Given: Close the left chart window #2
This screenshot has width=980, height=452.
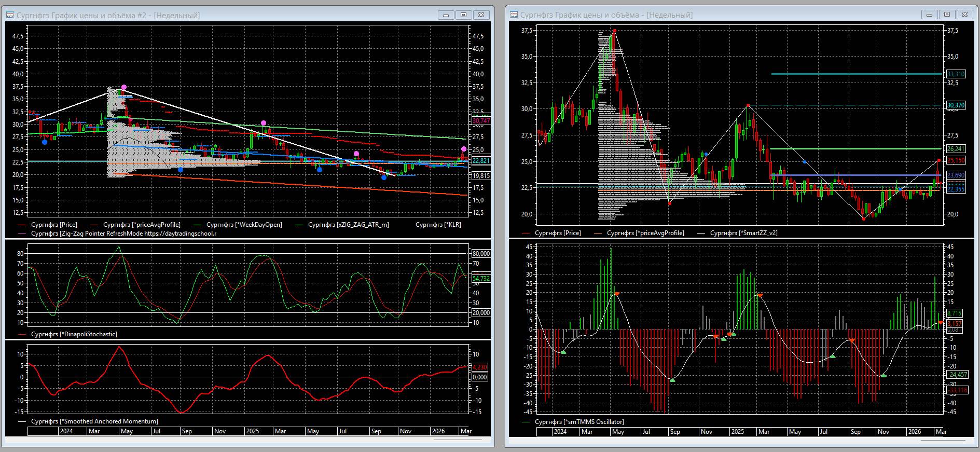Looking at the screenshot, I should click(481, 15).
